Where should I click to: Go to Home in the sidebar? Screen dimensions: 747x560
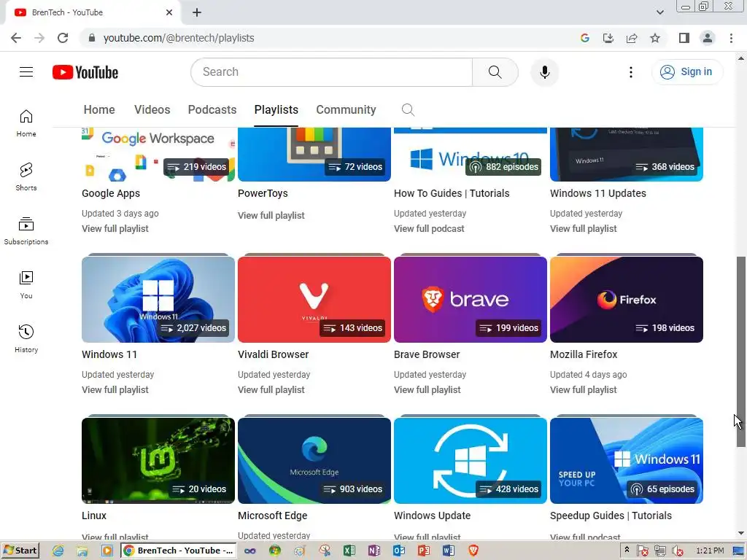(x=26, y=122)
